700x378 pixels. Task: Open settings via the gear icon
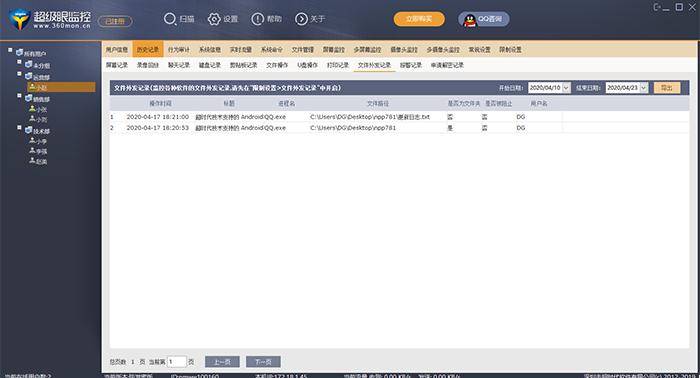(214, 19)
